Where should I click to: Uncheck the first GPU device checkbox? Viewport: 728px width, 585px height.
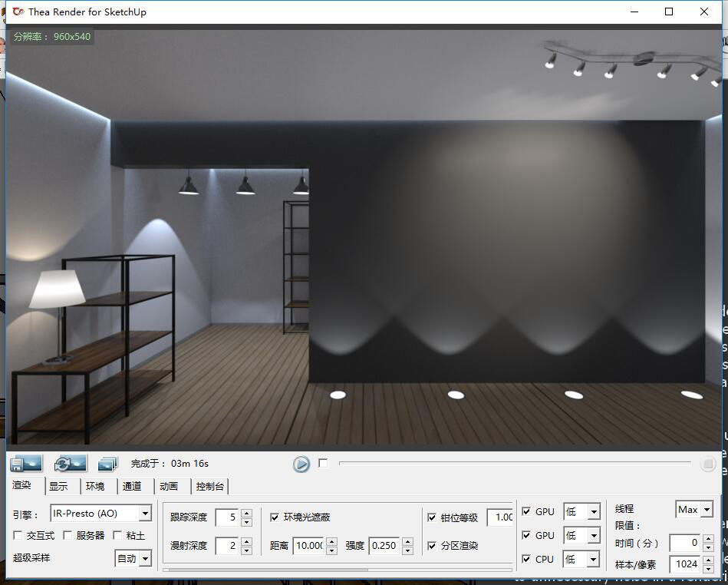click(x=526, y=511)
